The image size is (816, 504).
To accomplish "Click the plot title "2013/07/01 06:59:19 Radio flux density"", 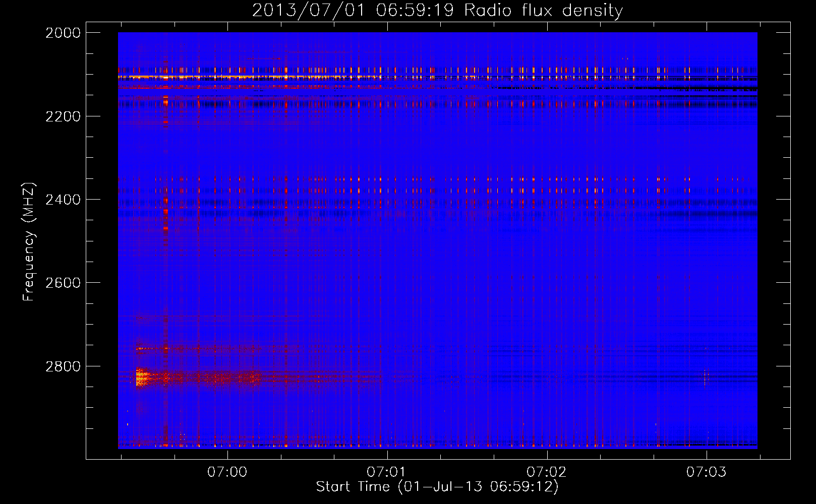I will [437, 10].
